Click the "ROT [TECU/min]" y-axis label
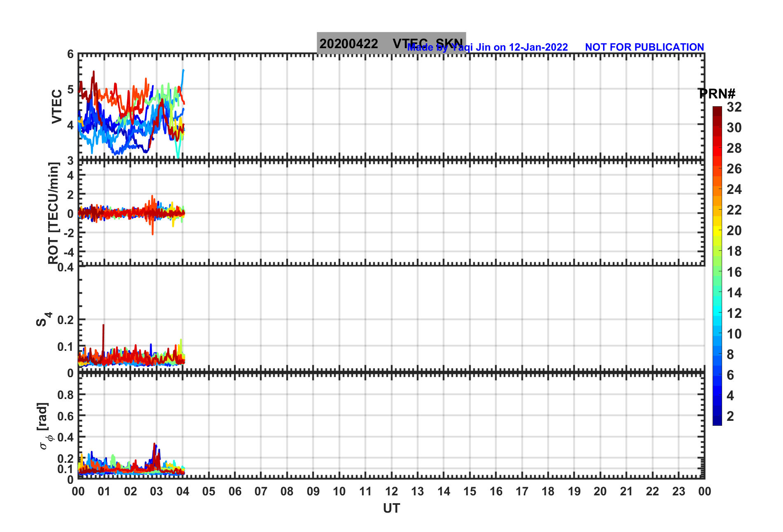The height and width of the screenshot is (532, 783). (54, 213)
